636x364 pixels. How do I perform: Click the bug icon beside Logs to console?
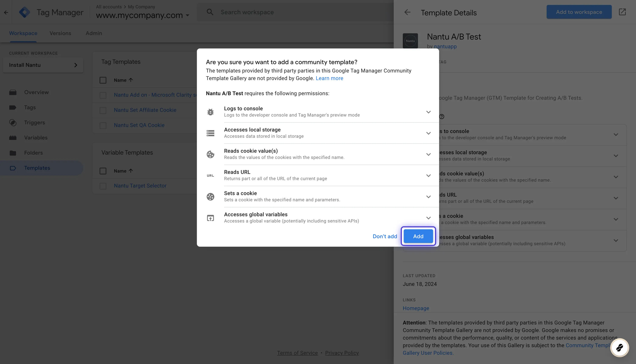tap(210, 112)
